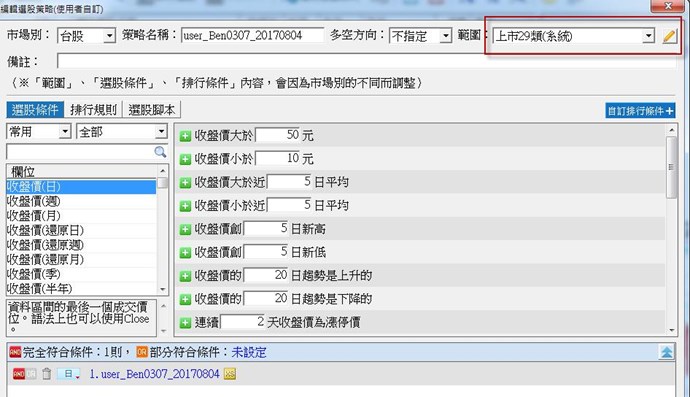Add condition 收盤價小於 10 元 with plus icon
This screenshot has height=397, width=690.
point(185,159)
